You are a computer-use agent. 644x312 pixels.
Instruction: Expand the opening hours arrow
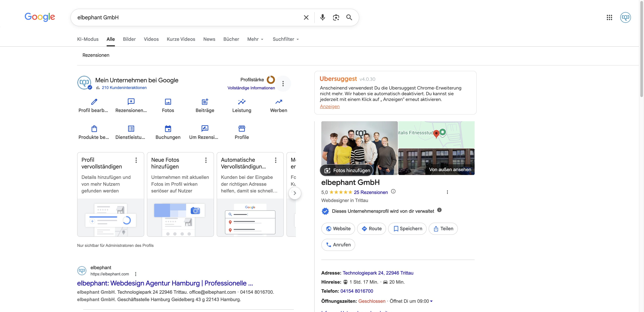coord(431,301)
